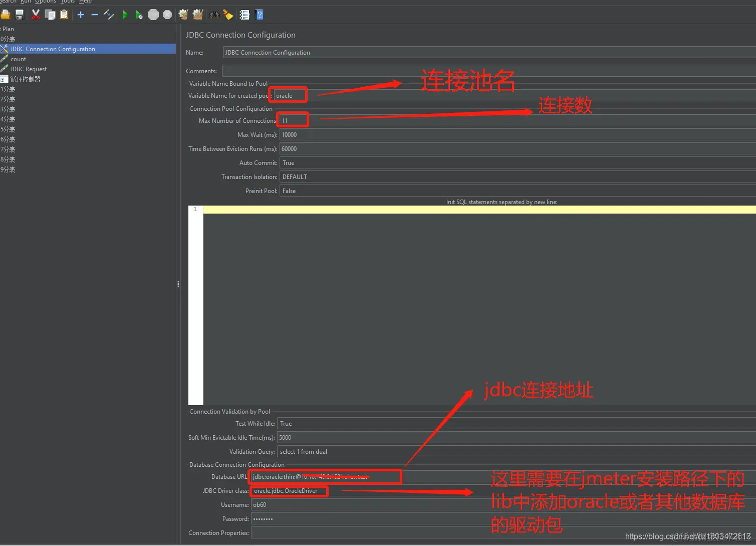756x546 pixels.
Task: Open Preinit Pool dropdown showing False
Action: point(518,191)
